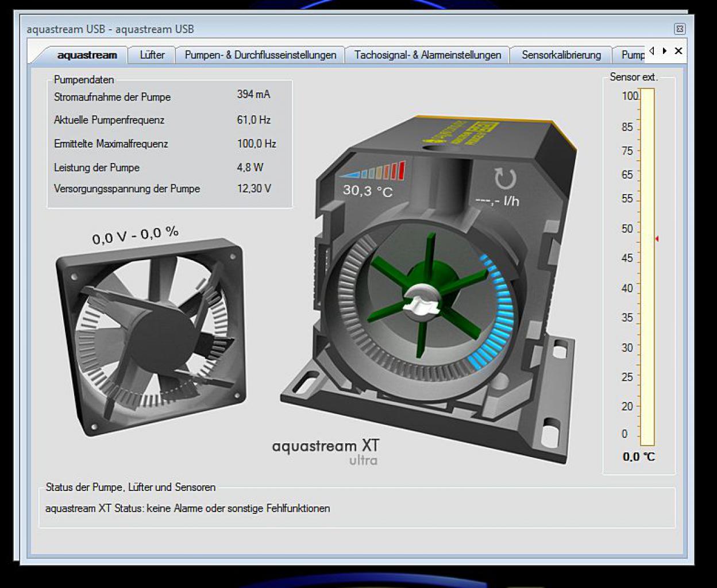Click the red marker on sensor scale
This screenshot has width=717, height=588.
tap(657, 239)
